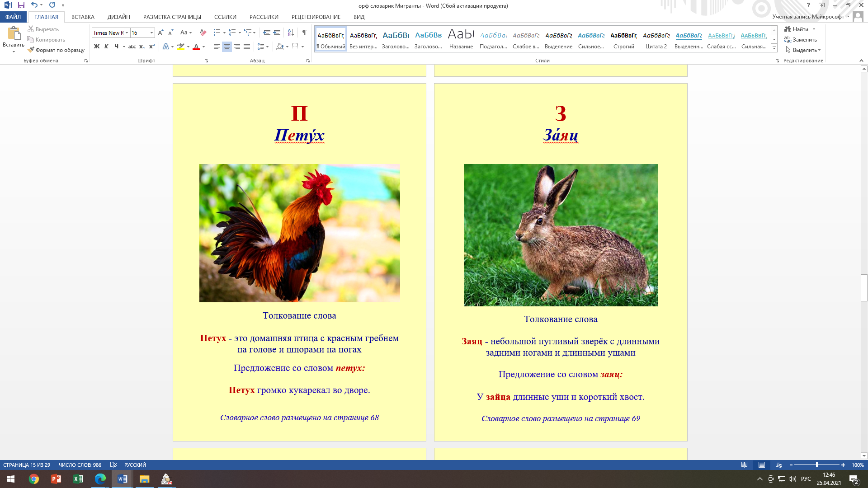
Task: Click the zoom slider handle in the status bar
Action: [x=816, y=465]
